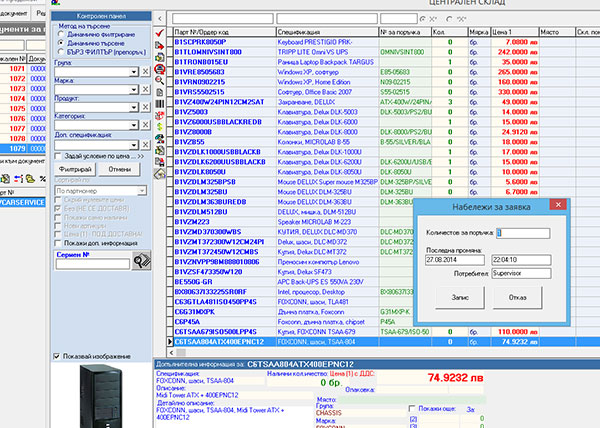Enable Покажи доп. информация checkbox
The height and width of the screenshot is (428, 600).
(58, 243)
